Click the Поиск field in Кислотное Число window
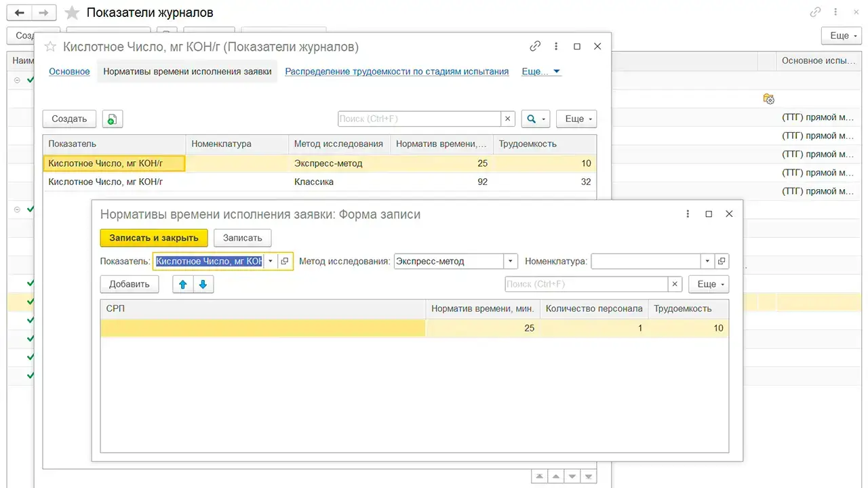 coord(420,119)
